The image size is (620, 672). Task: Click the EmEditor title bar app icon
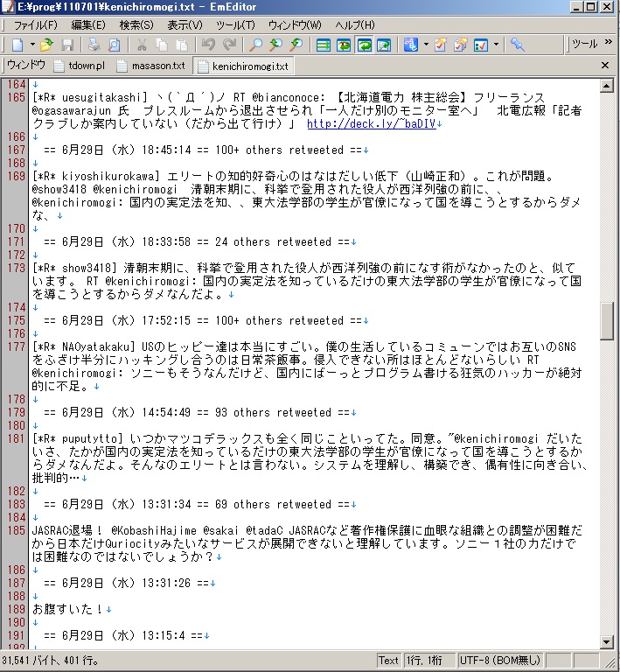[x=8, y=6]
